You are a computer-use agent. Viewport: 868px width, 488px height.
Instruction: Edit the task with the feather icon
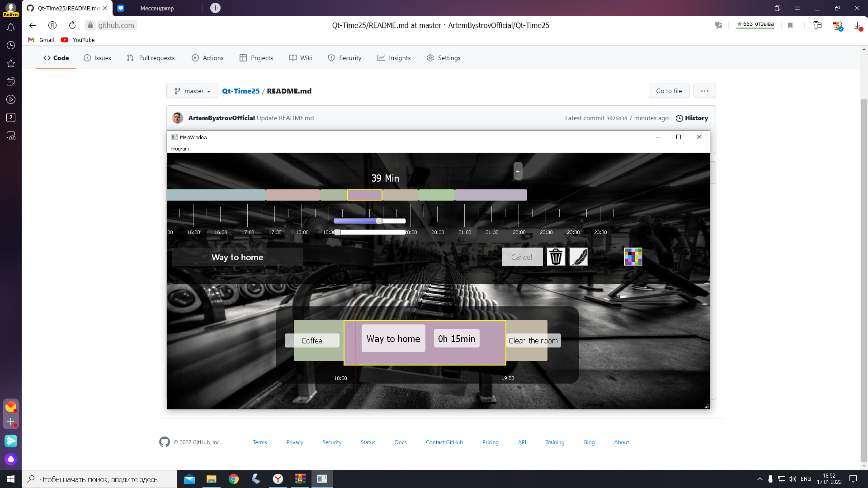[579, 257]
